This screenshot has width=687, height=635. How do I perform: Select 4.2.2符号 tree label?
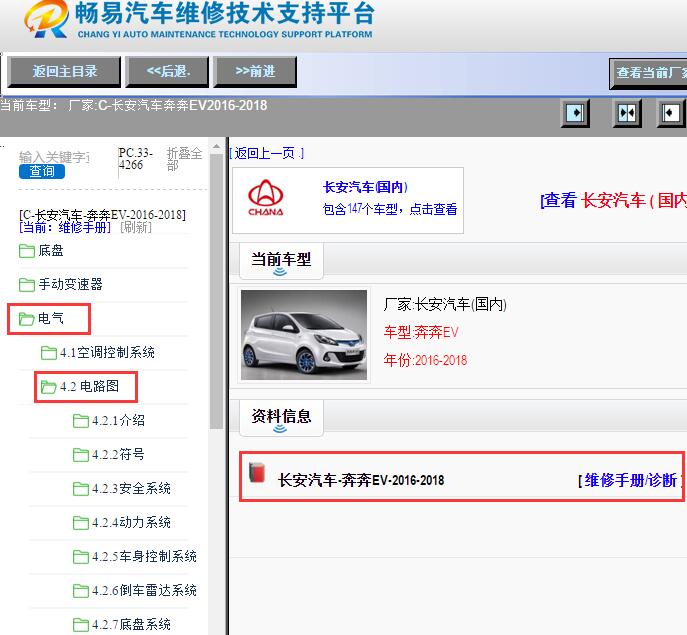tap(118, 454)
